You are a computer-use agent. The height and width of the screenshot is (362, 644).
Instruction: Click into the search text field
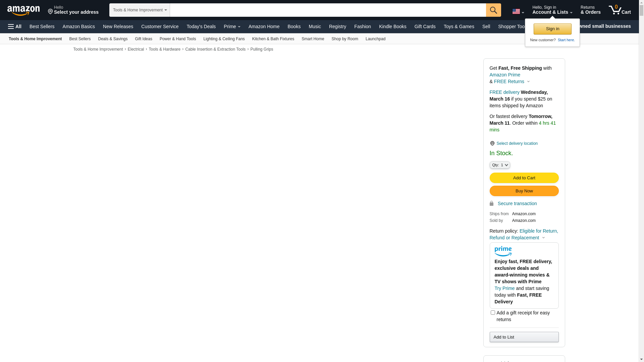coord(327,10)
